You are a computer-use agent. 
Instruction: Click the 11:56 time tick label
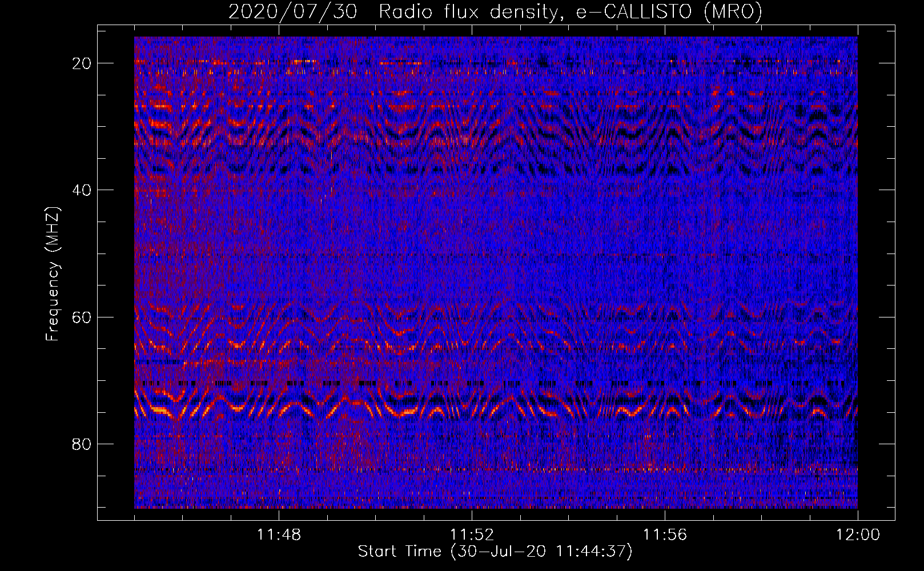point(665,534)
